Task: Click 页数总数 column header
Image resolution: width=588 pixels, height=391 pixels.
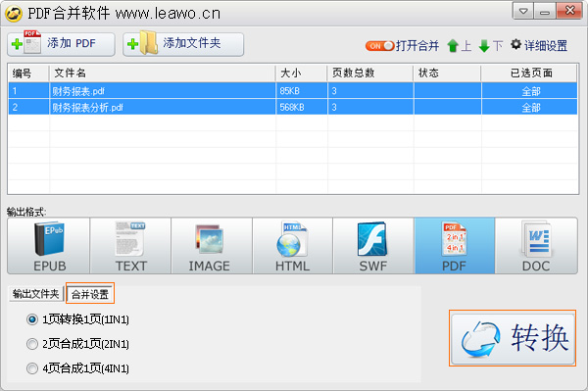Action: pos(370,73)
